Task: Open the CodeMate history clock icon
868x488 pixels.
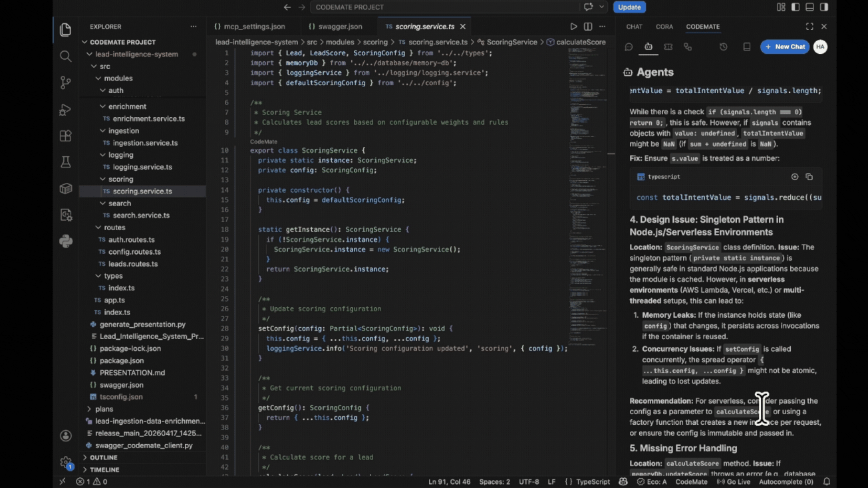Action: coord(724,47)
